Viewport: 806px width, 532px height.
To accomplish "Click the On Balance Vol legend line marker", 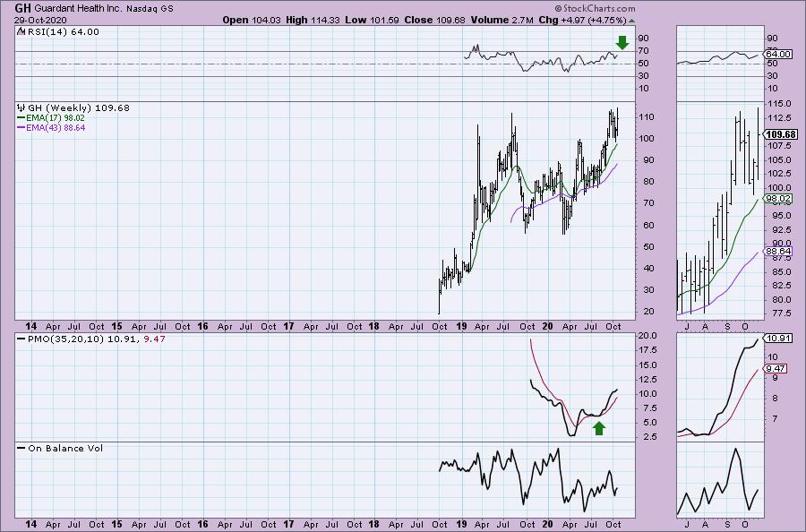I will tap(21, 448).
